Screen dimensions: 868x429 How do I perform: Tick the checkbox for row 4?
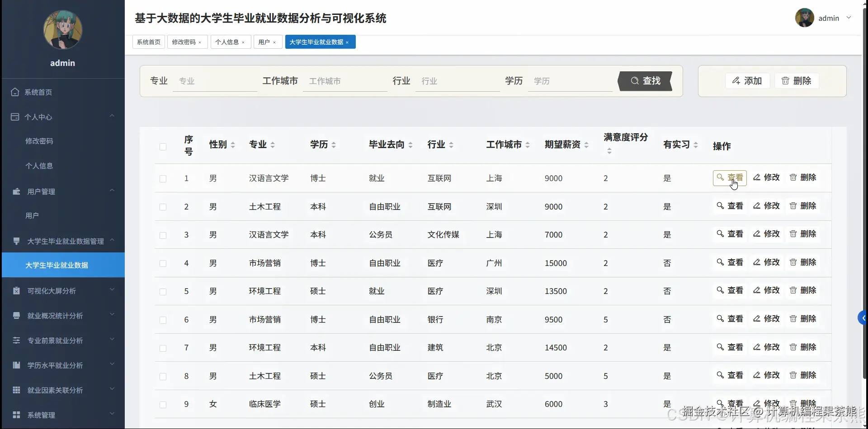(x=163, y=264)
